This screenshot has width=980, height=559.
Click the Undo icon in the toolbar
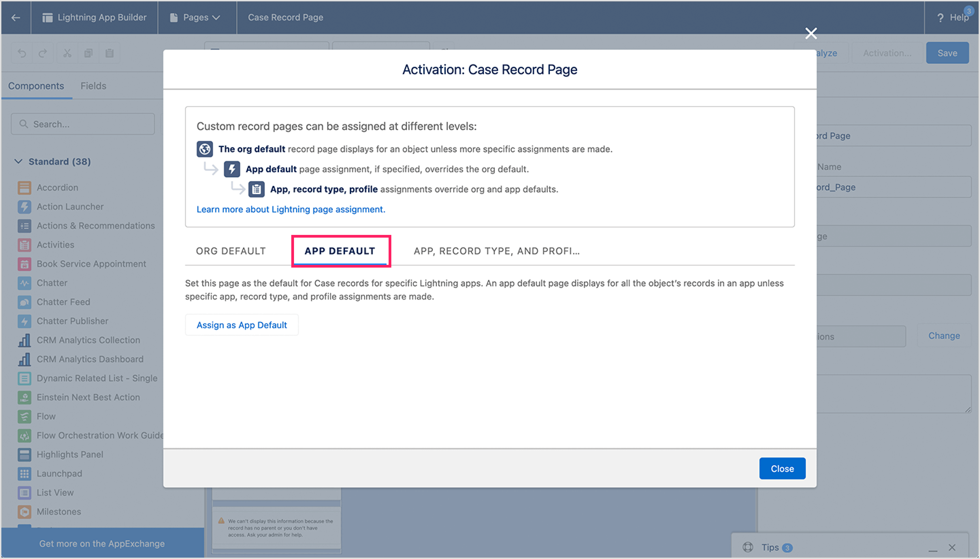click(22, 53)
